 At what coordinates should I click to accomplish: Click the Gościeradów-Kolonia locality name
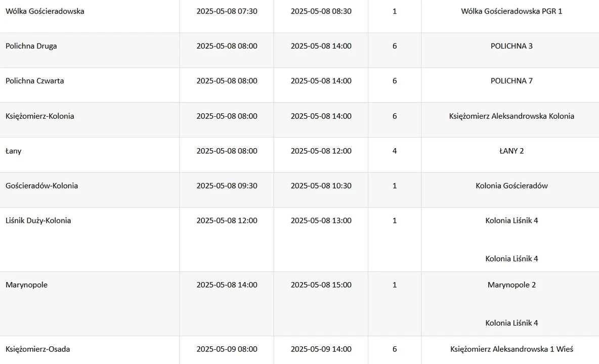[x=41, y=186]
